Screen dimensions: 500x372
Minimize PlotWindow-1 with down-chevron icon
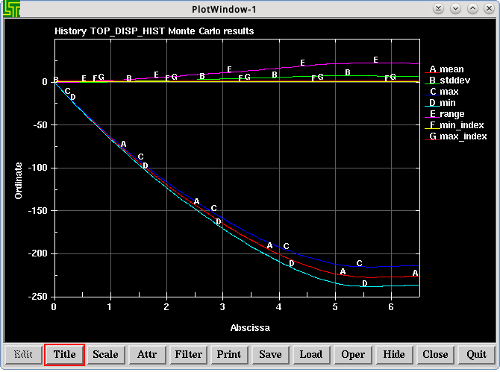click(455, 9)
